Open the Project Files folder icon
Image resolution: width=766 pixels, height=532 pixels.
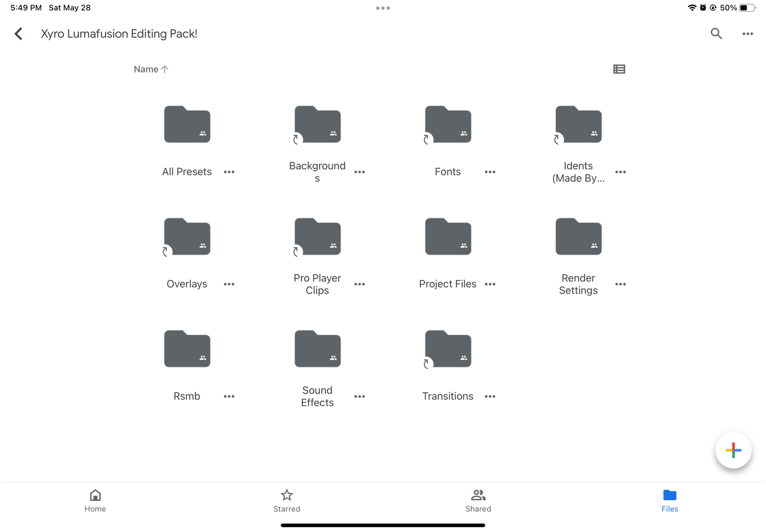point(448,236)
